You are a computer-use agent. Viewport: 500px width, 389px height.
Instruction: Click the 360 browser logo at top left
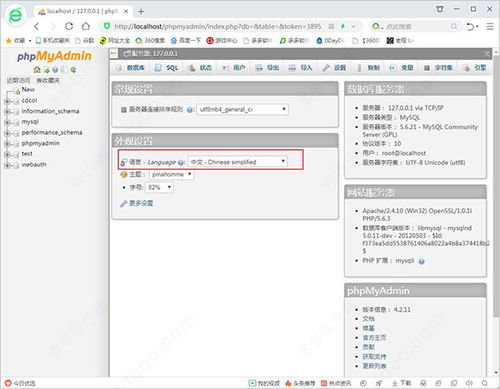coord(15,16)
